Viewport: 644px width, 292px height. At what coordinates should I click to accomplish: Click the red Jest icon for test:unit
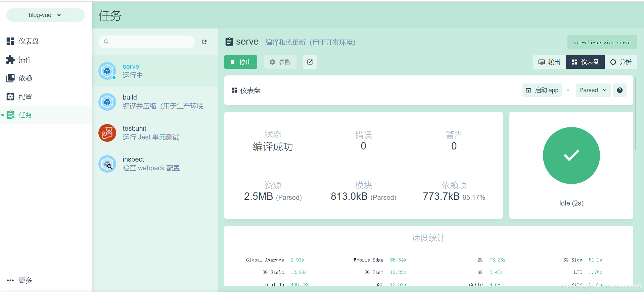[x=107, y=133]
